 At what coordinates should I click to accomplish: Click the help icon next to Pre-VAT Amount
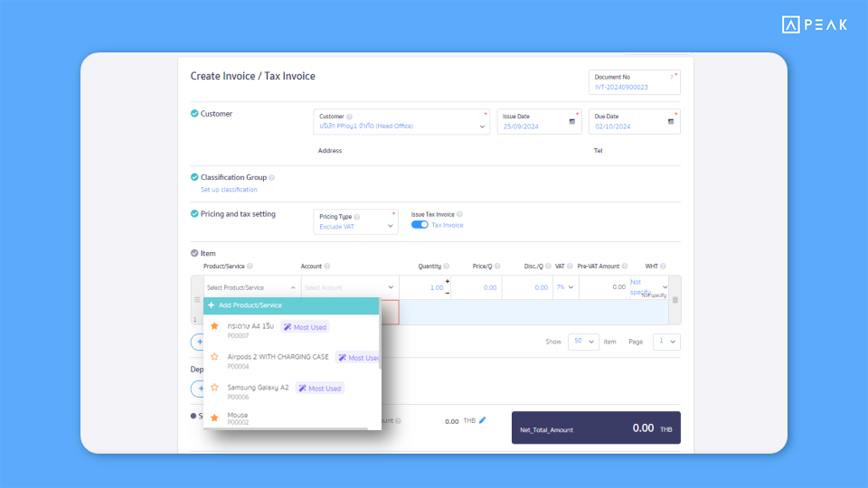[625, 266]
